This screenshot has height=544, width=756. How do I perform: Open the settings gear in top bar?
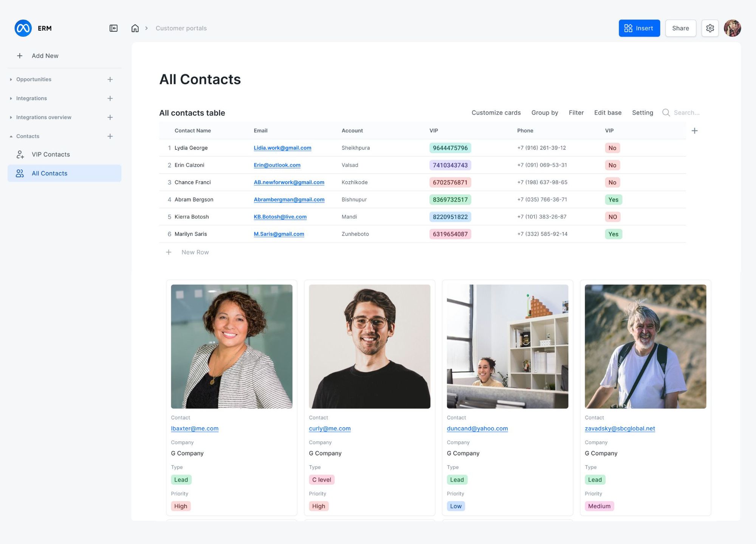click(710, 28)
